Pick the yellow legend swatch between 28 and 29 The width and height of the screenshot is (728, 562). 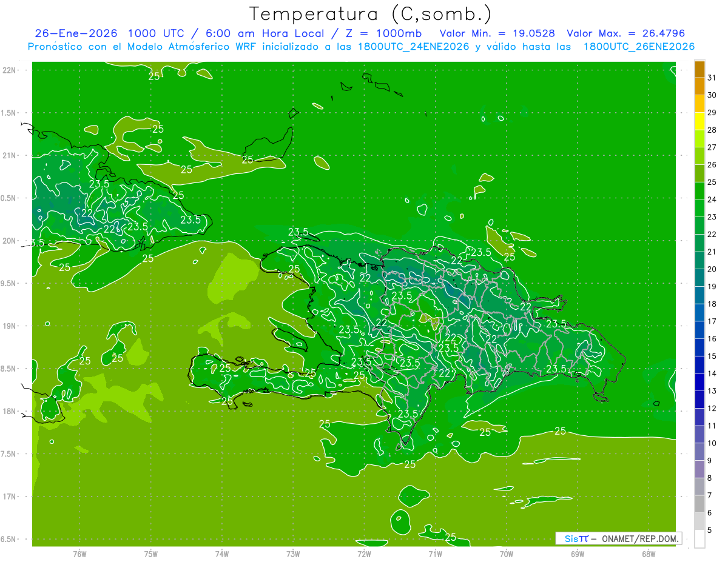[699, 122]
